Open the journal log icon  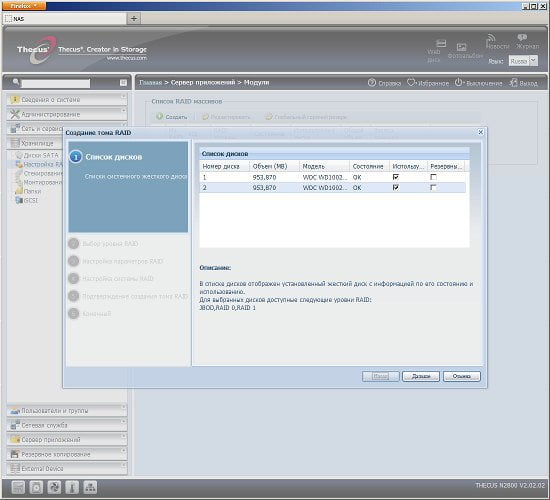(522, 37)
